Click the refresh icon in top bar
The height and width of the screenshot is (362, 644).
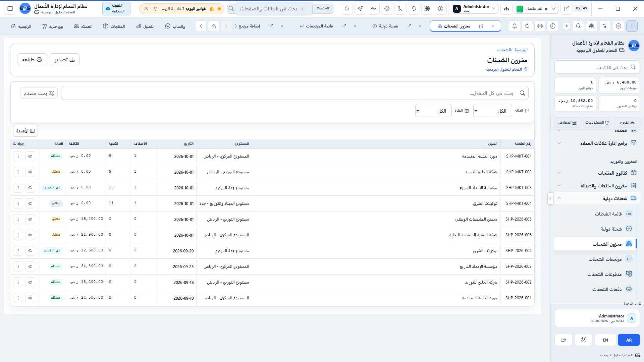[x=346, y=9]
